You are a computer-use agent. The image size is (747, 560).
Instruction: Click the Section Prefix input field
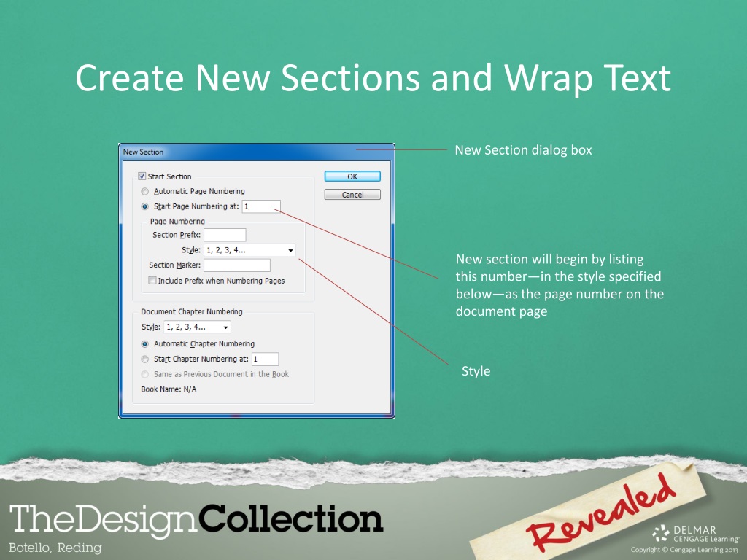tap(225, 235)
